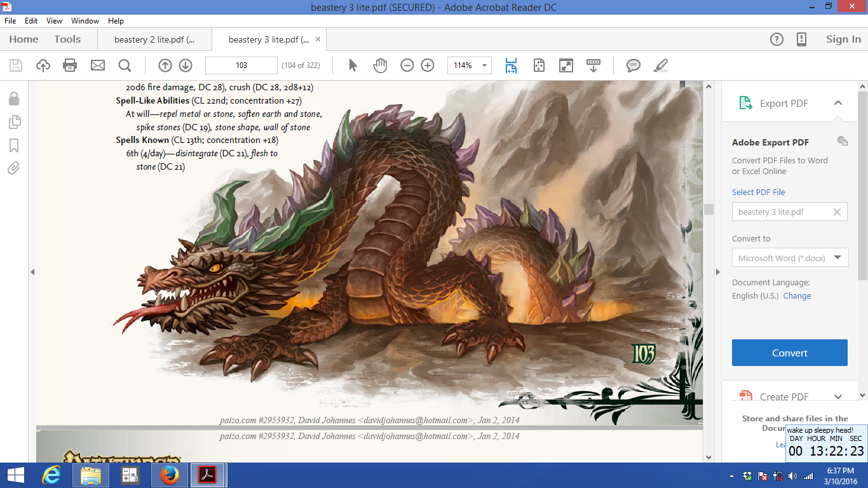The height and width of the screenshot is (488, 868).
Task: Click the blue Convert button
Action: pyautogui.click(x=790, y=353)
